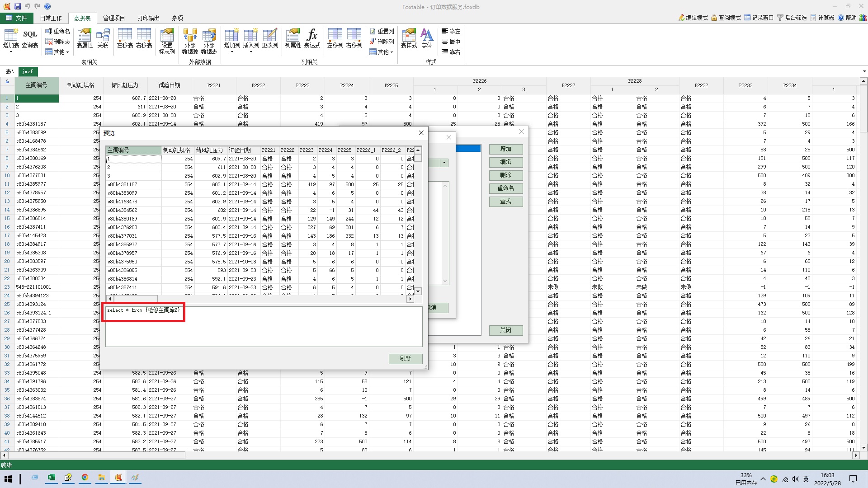Click the 查找 button in the dialog

(x=506, y=202)
